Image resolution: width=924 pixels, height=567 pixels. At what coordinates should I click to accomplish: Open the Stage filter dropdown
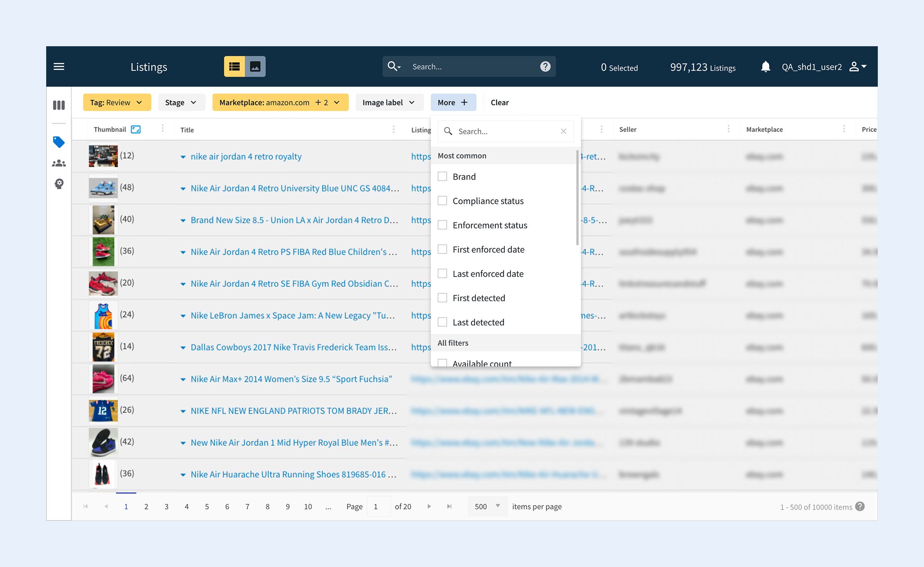(x=181, y=102)
